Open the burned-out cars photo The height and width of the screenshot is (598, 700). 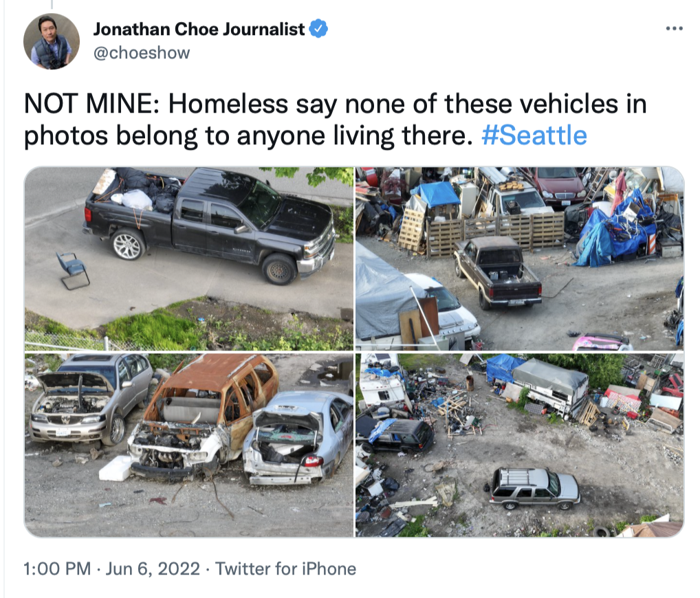pyautogui.click(x=189, y=445)
